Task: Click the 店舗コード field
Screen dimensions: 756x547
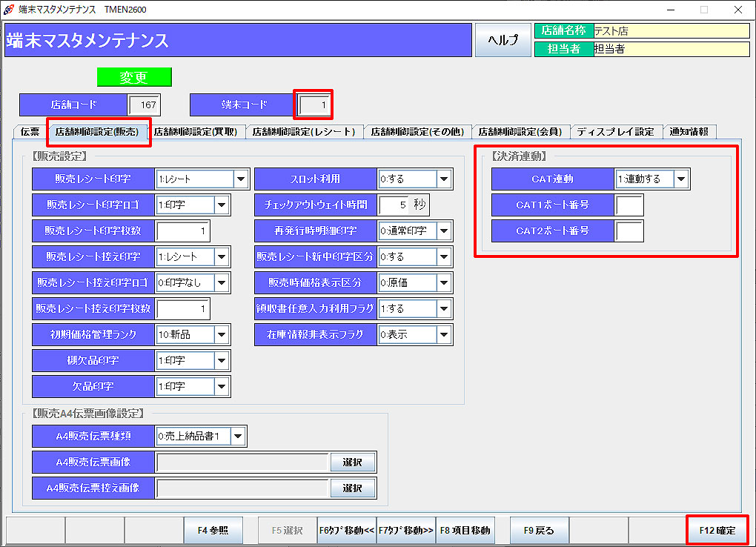Action: tap(145, 105)
